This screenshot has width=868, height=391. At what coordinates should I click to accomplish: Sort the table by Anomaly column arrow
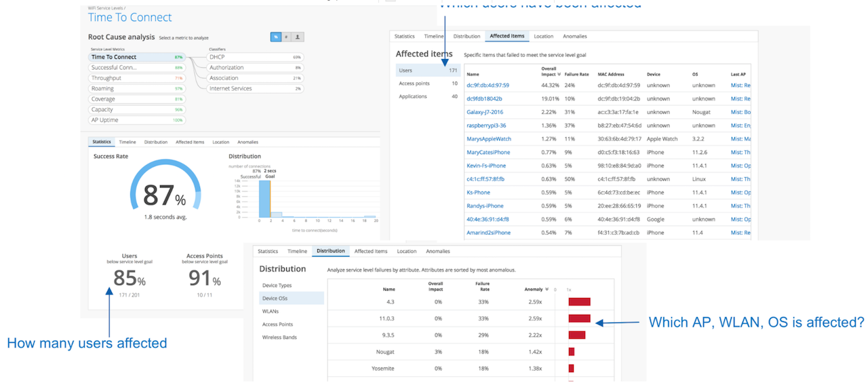[x=546, y=289]
